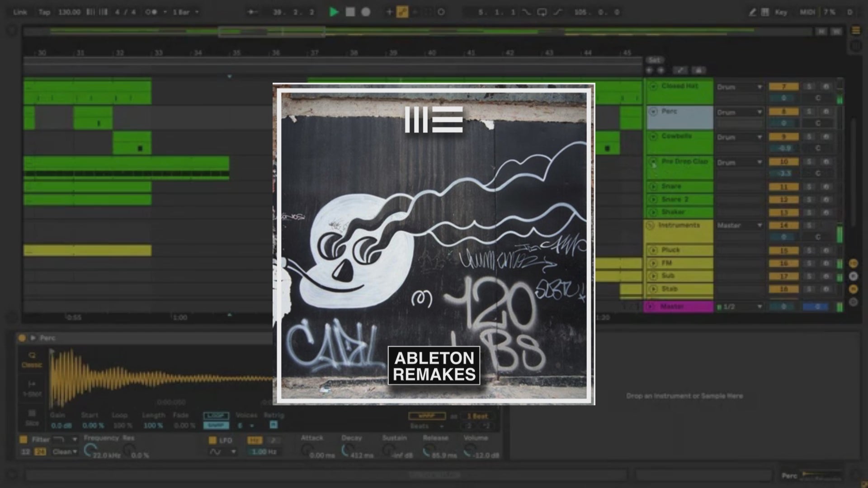The height and width of the screenshot is (488, 868).
Task: Unfold the Snare track
Action: coord(653,186)
